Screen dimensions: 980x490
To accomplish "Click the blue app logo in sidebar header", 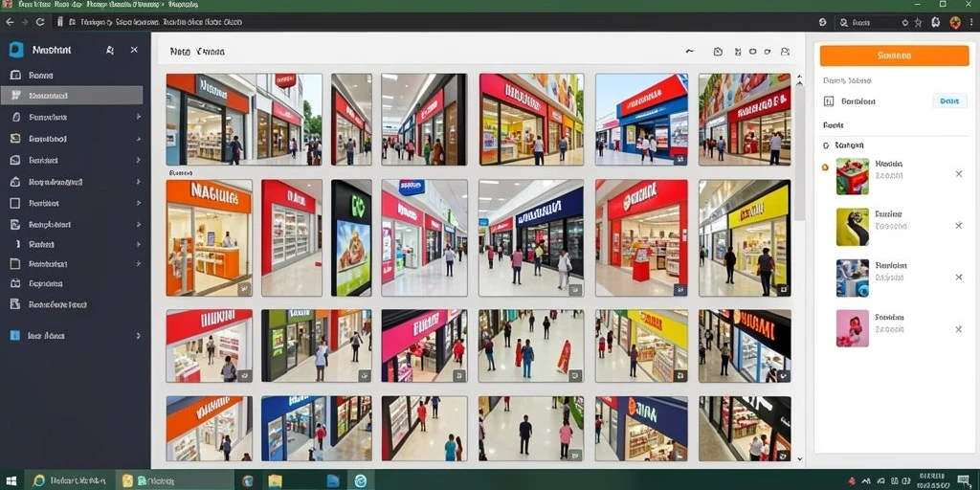I will coord(15,50).
